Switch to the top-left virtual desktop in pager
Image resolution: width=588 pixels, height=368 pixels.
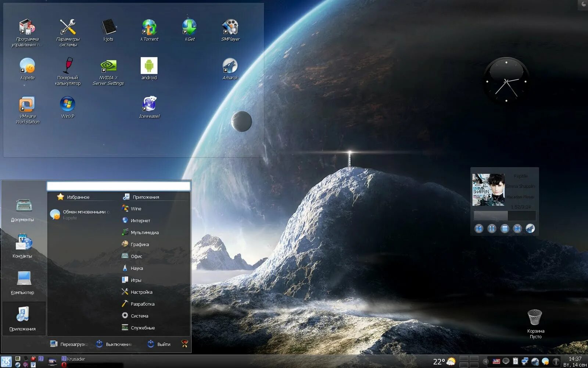point(464,358)
